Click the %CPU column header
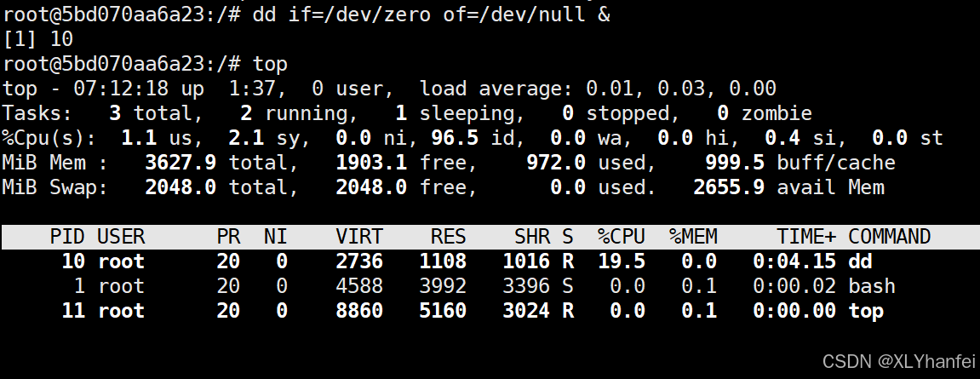 (622, 237)
